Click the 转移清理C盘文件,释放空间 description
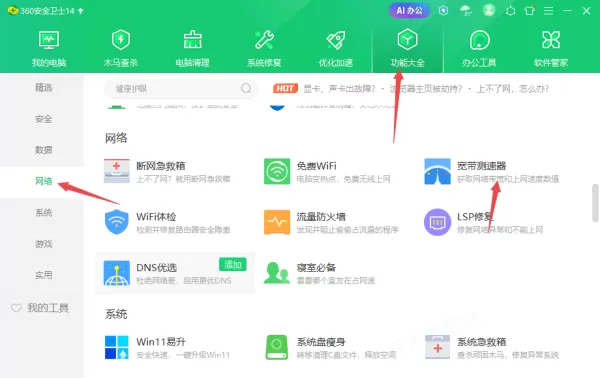The height and width of the screenshot is (378, 600). tap(346, 355)
